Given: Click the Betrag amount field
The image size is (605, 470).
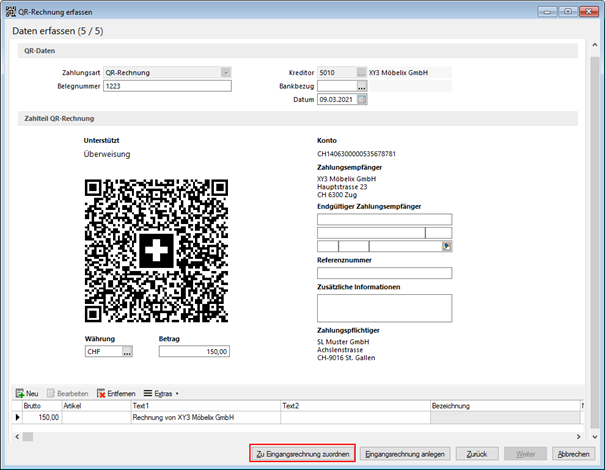Looking at the screenshot, I should click(194, 352).
